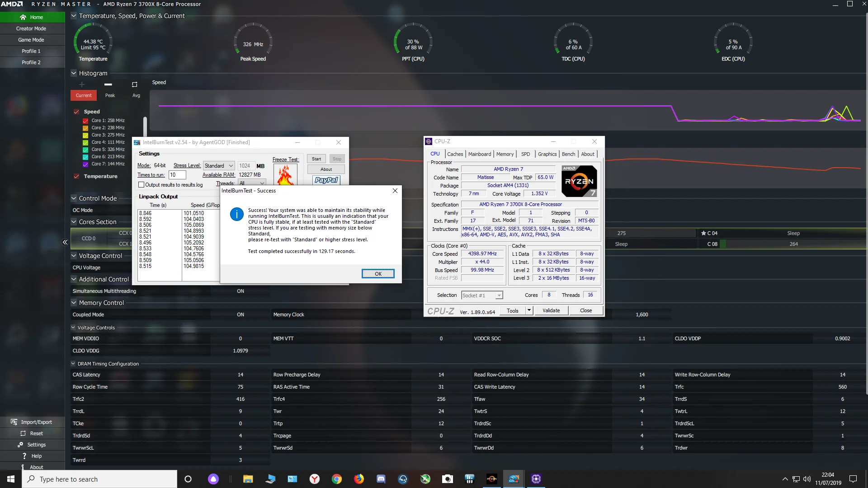Open Stress Level dropdown in IntelBurnTest
868x488 pixels.
[x=219, y=166]
